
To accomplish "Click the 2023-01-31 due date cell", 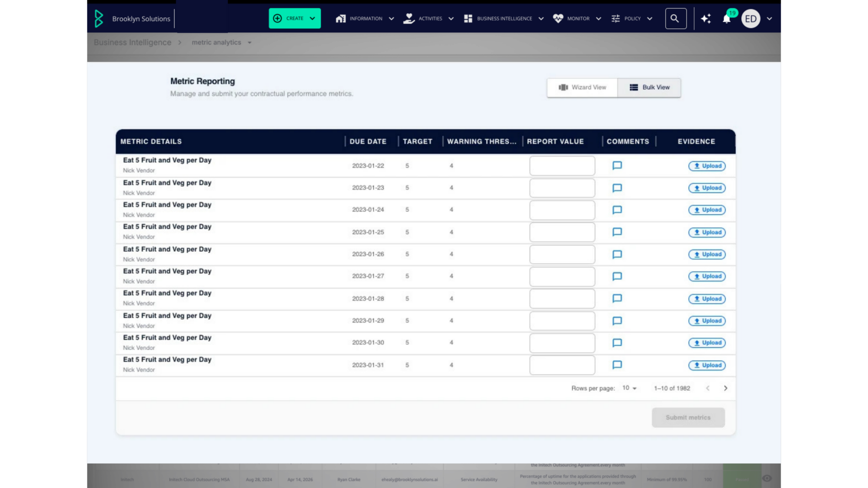I will click(368, 365).
